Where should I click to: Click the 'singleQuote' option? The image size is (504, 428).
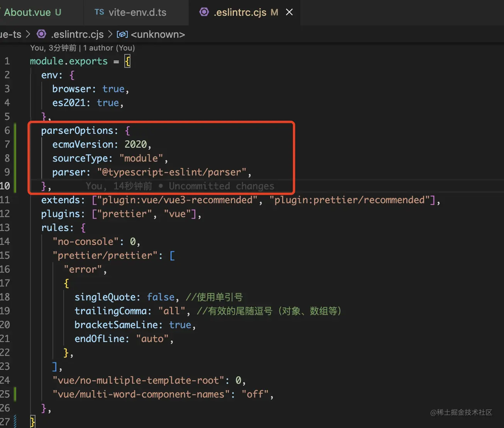(x=105, y=297)
